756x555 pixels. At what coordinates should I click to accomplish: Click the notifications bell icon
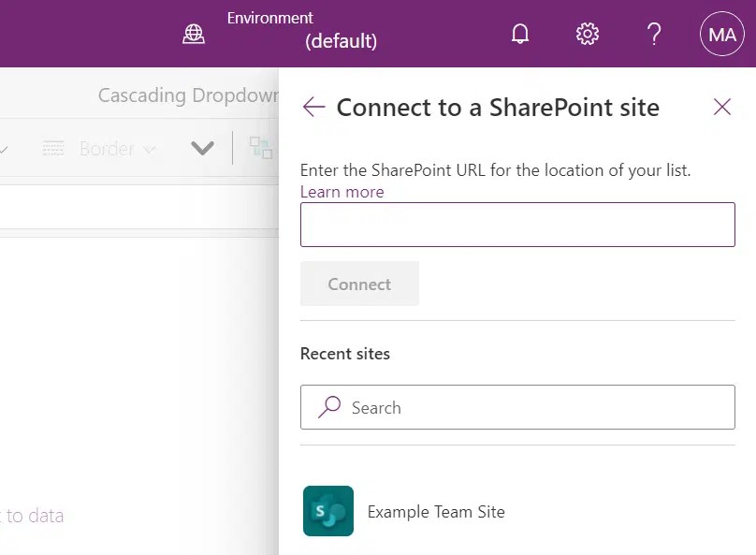click(x=520, y=34)
